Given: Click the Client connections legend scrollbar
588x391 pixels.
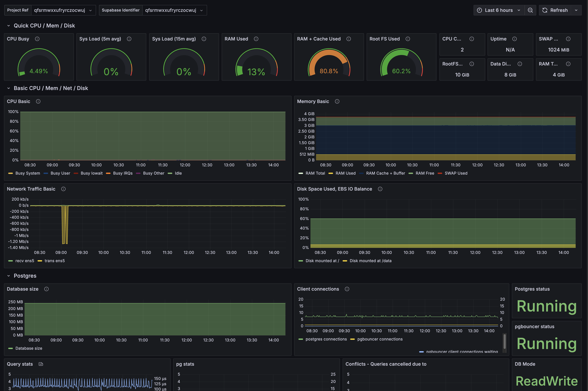Looking at the screenshot, I should (504, 342).
